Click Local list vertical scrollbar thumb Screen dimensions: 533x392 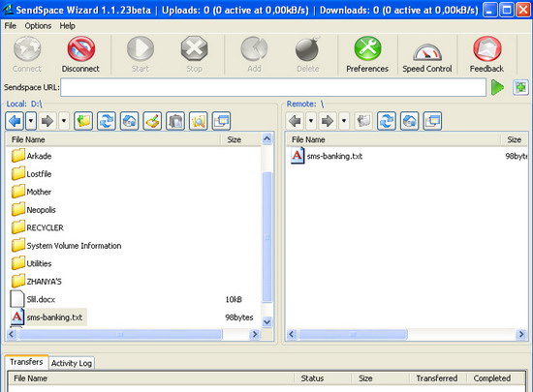[x=267, y=237]
